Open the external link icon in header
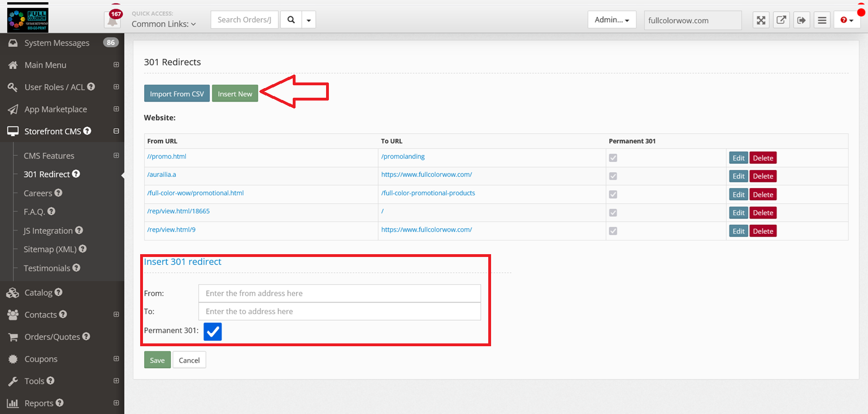This screenshot has width=868, height=414. 781,20
